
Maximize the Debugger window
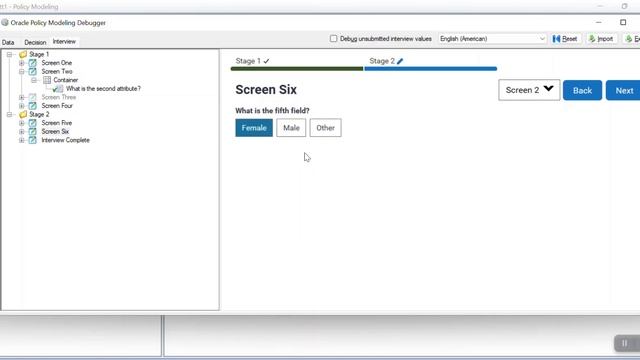click(x=623, y=22)
